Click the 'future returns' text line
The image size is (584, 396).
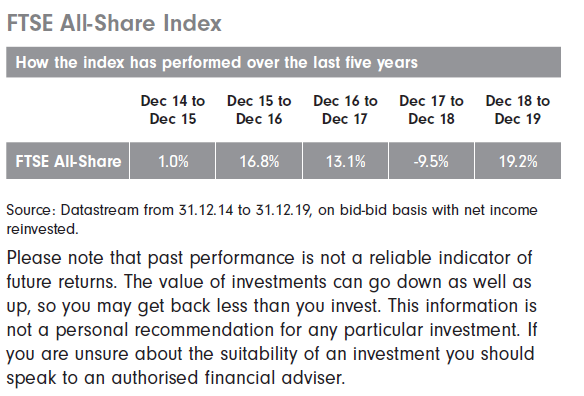coord(269,282)
